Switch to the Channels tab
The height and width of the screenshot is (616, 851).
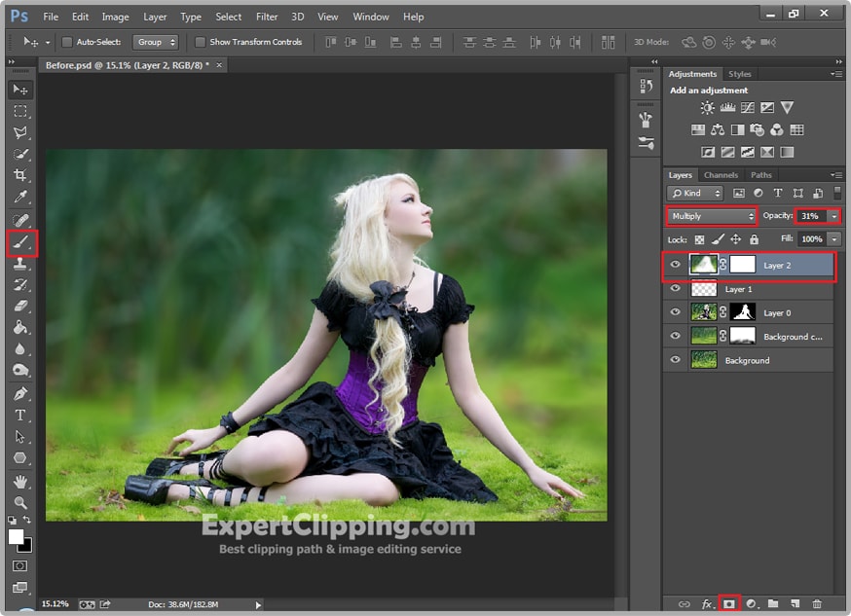click(721, 175)
